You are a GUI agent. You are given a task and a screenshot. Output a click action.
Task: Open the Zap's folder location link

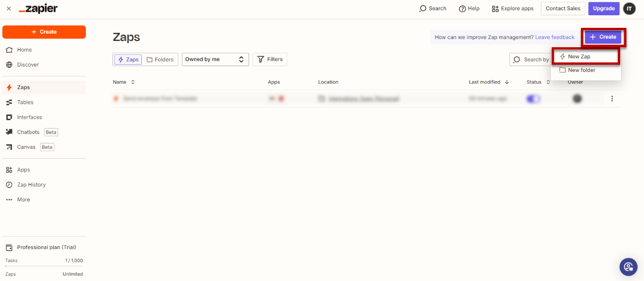point(363,99)
